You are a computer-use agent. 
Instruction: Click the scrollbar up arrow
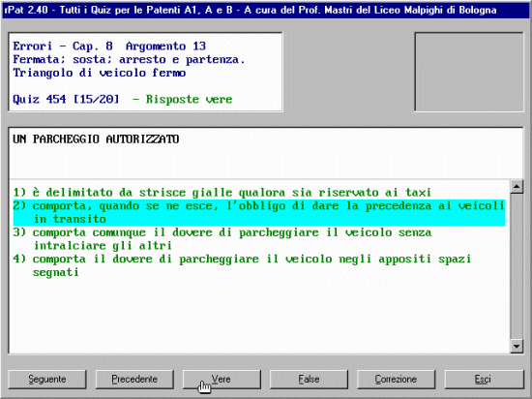click(517, 187)
